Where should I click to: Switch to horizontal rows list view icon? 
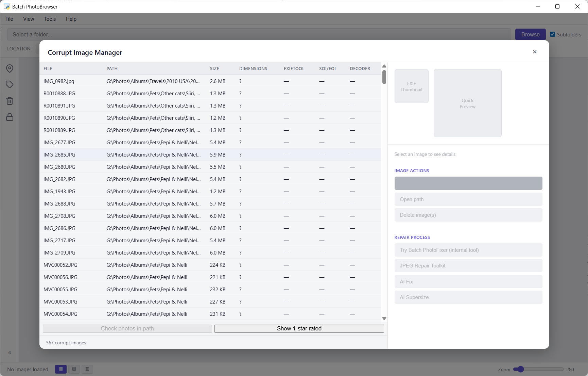pyautogui.click(x=74, y=369)
